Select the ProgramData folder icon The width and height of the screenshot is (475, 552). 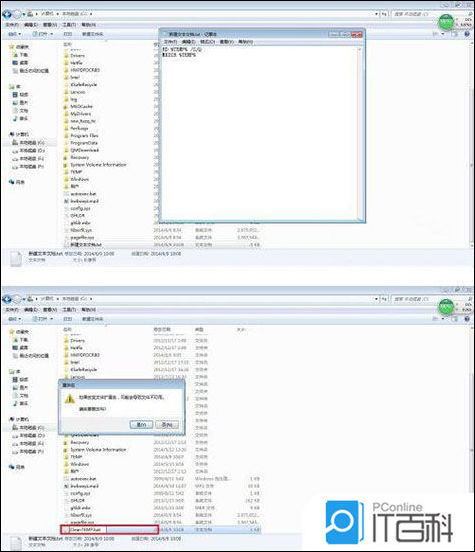coord(66,143)
